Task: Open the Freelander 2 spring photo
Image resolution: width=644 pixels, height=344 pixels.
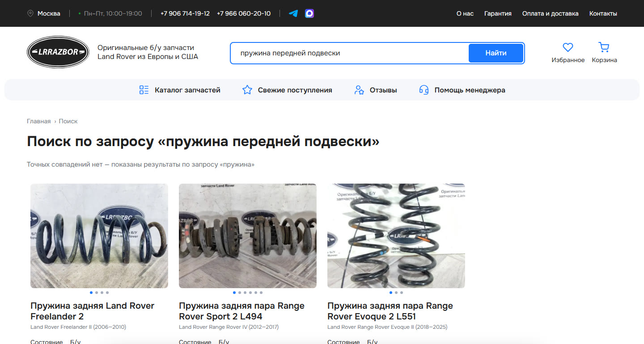Action: click(x=99, y=236)
